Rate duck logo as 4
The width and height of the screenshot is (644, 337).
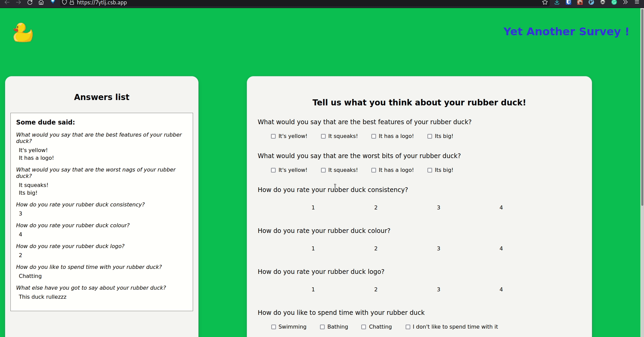tap(501, 290)
